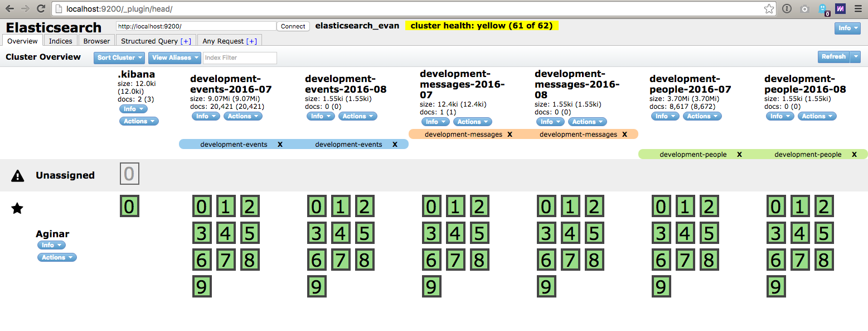The width and height of the screenshot is (868, 331).
Task: Select shard 6 of development-people-2016-07
Action: point(661,260)
